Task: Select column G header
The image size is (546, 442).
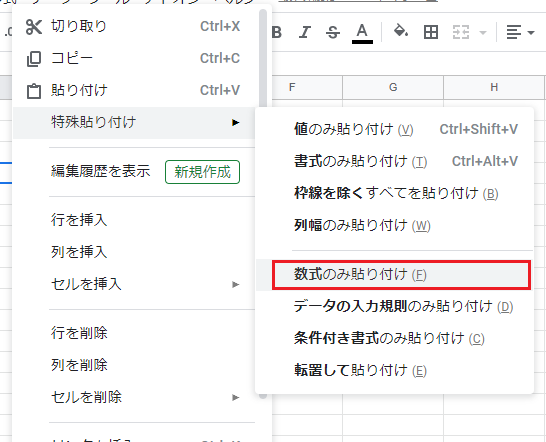Action: pos(393,87)
